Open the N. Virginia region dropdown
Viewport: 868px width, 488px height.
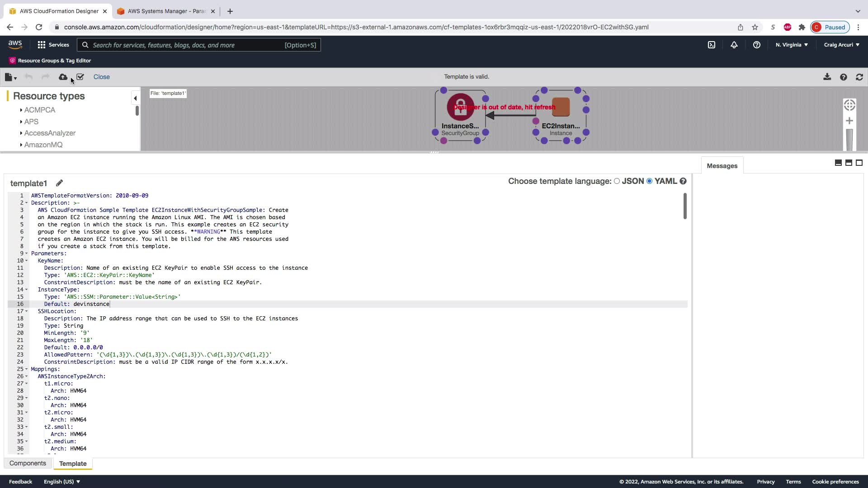coord(792,45)
